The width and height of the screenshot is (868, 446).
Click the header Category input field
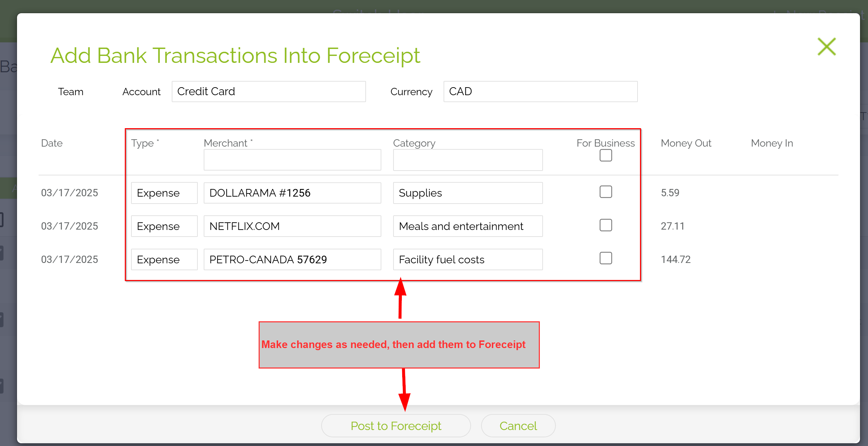coord(468,160)
